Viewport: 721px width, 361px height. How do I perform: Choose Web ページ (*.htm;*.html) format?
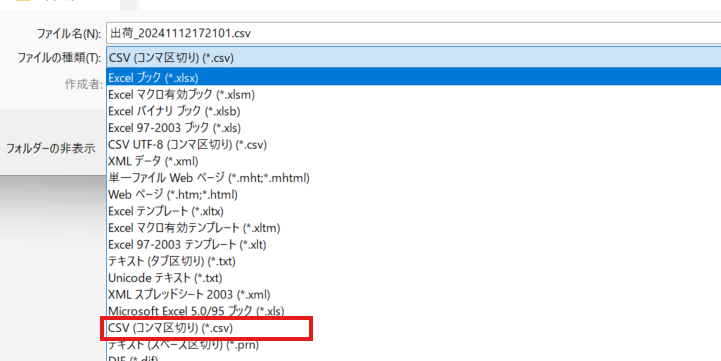pos(413,195)
